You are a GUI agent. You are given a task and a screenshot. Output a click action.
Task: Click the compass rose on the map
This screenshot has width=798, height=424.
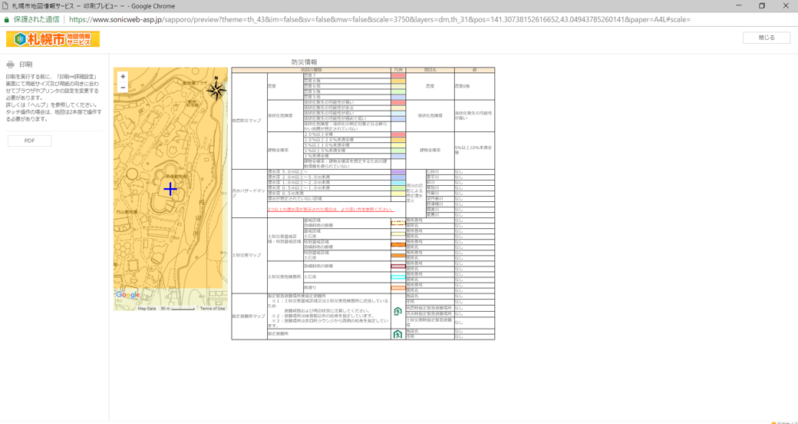[x=215, y=90]
